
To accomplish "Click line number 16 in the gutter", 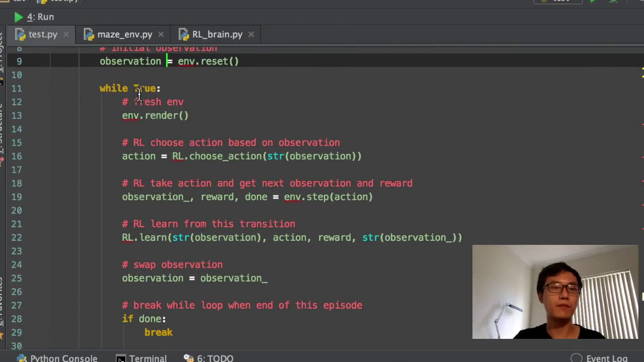I will [x=17, y=157].
